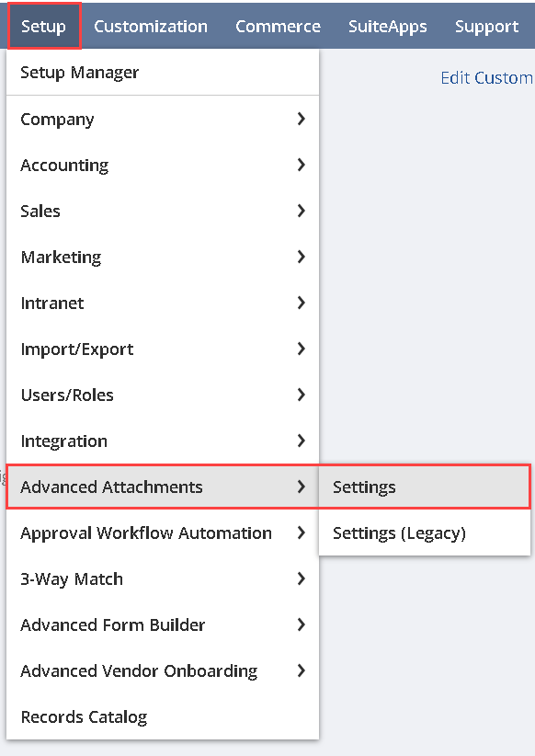Expand the Accounting submenu chevron
The image size is (535, 756).
[x=302, y=165]
